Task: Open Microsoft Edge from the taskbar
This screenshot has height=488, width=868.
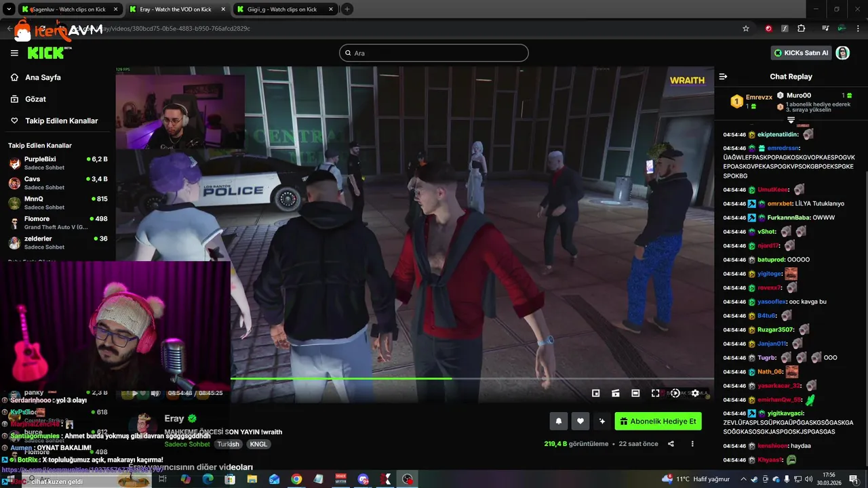Action: coord(208,479)
